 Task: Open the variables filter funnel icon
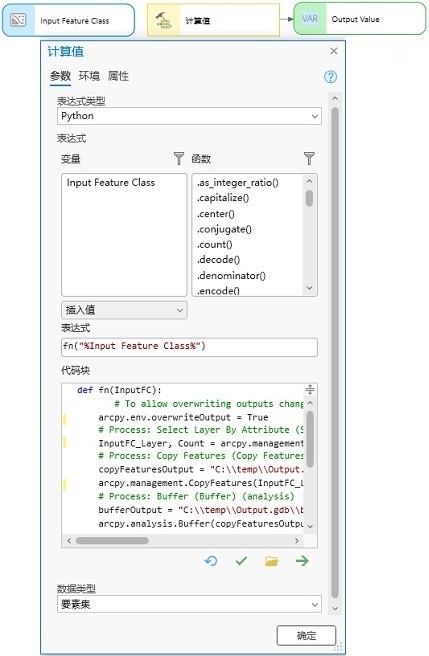point(179,158)
